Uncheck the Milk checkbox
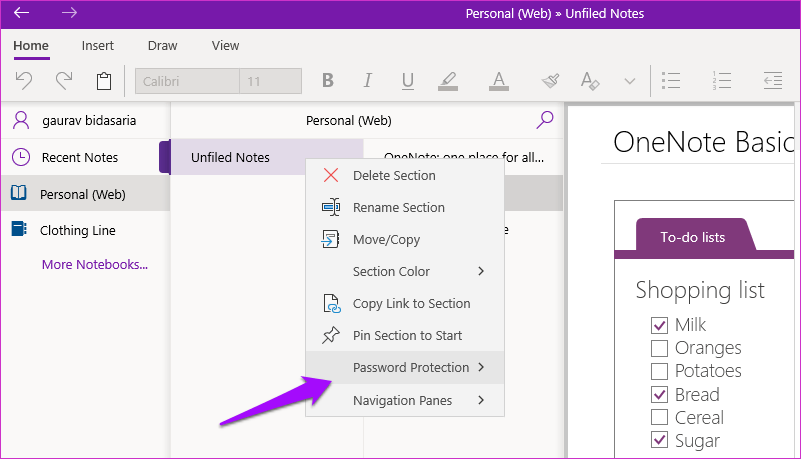 click(x=659, y=325)
